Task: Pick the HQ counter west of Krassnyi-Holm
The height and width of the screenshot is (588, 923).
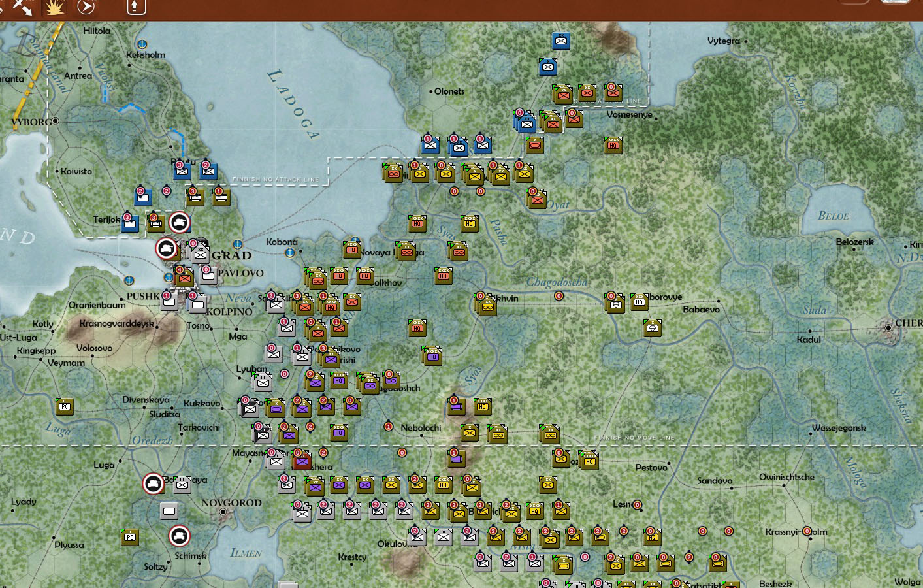Action: [652, 537]
